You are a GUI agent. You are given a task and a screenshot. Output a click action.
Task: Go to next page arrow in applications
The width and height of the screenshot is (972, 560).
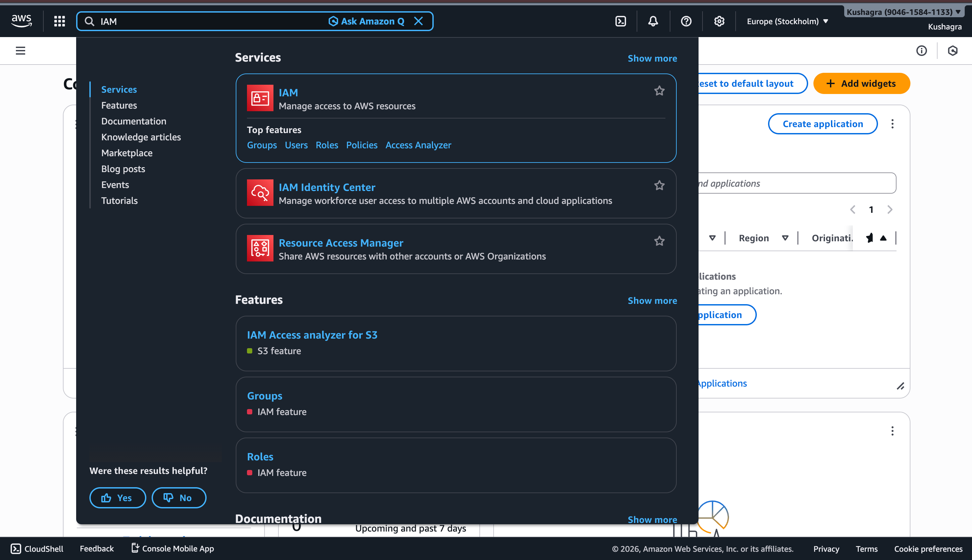890,210
